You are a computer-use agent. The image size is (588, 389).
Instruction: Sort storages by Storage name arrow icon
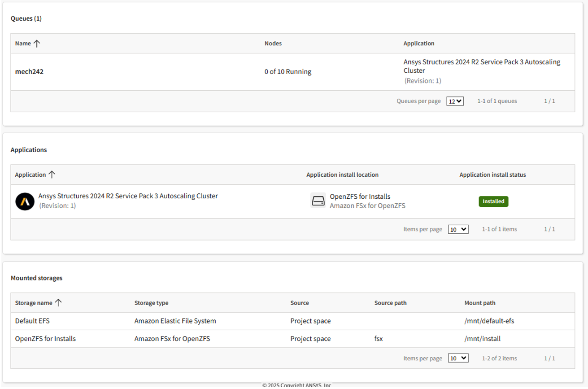point(58,303)
